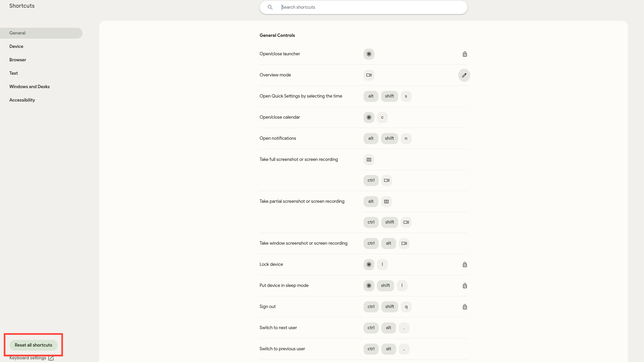The image size is (644, 362).
Task: Open the Browser shortcuts section
Action: coord(18,60)
